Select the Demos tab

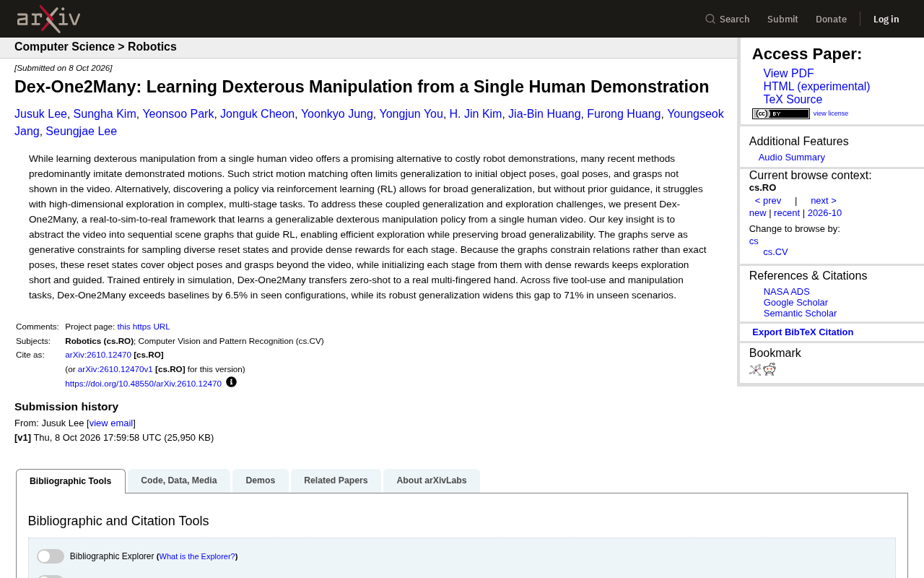[x=261, y=480]
